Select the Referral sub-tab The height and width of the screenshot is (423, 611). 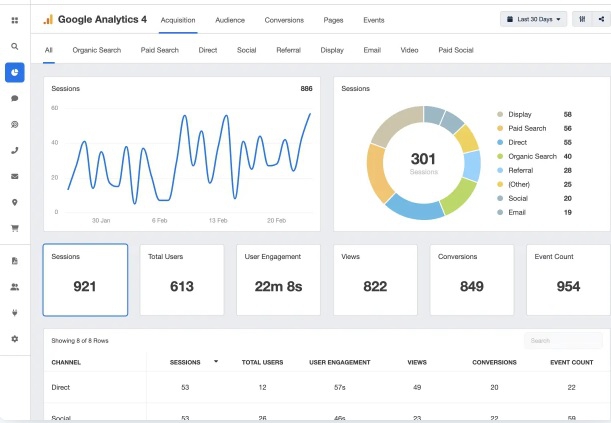(x=288, y=50)
